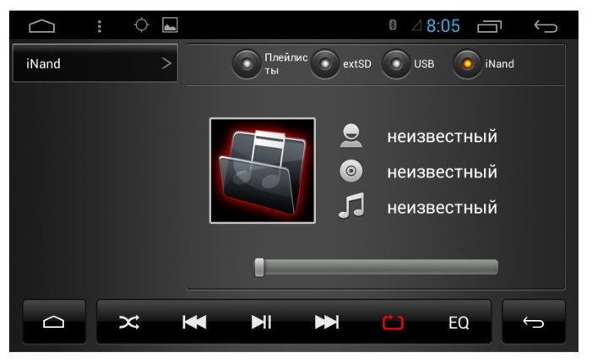
Task: Toggle shuffle playback mode
Action: (129, 323)
